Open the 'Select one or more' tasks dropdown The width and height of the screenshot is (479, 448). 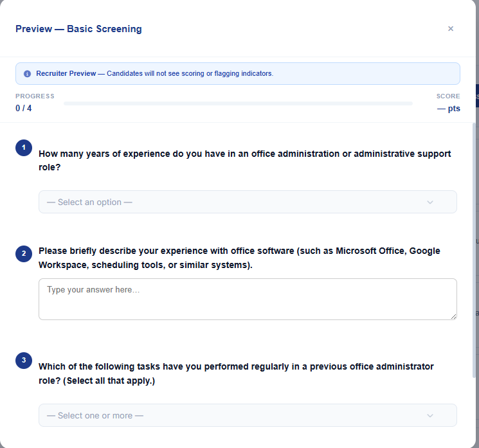point(248,415)
